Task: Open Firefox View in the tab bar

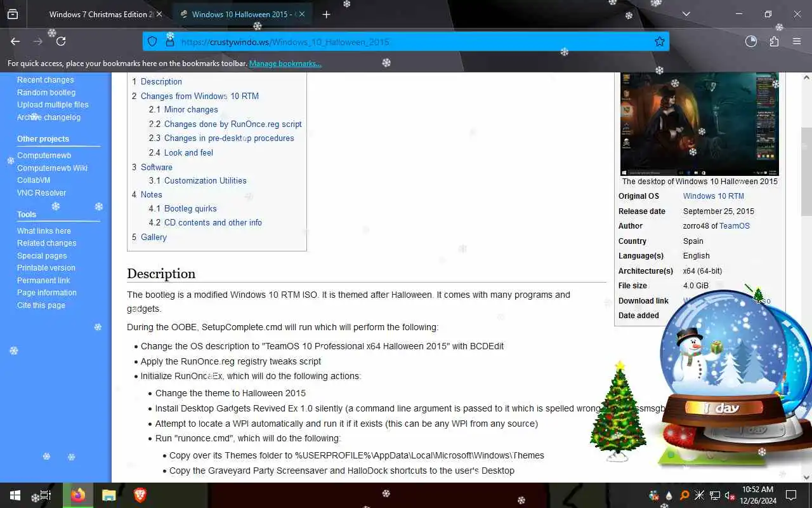Action: (x=13, y=14)
